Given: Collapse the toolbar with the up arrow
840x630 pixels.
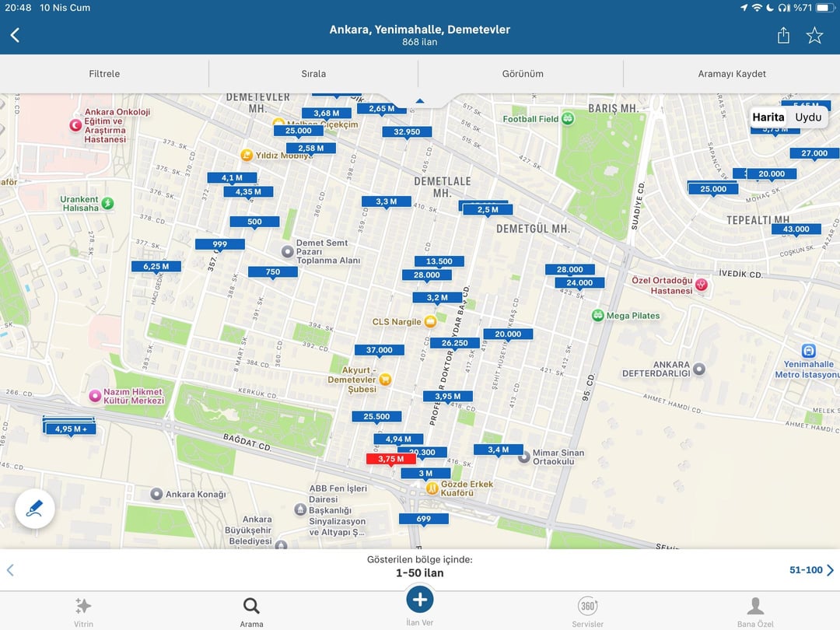Looking at the screenshot, I should (x=420, y=100).
